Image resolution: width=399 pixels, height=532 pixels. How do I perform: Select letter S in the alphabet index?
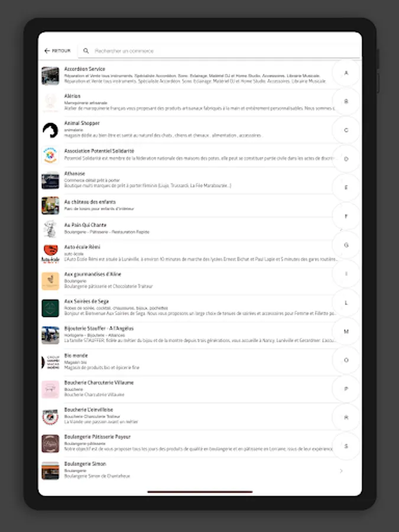(x=346, y=446)
